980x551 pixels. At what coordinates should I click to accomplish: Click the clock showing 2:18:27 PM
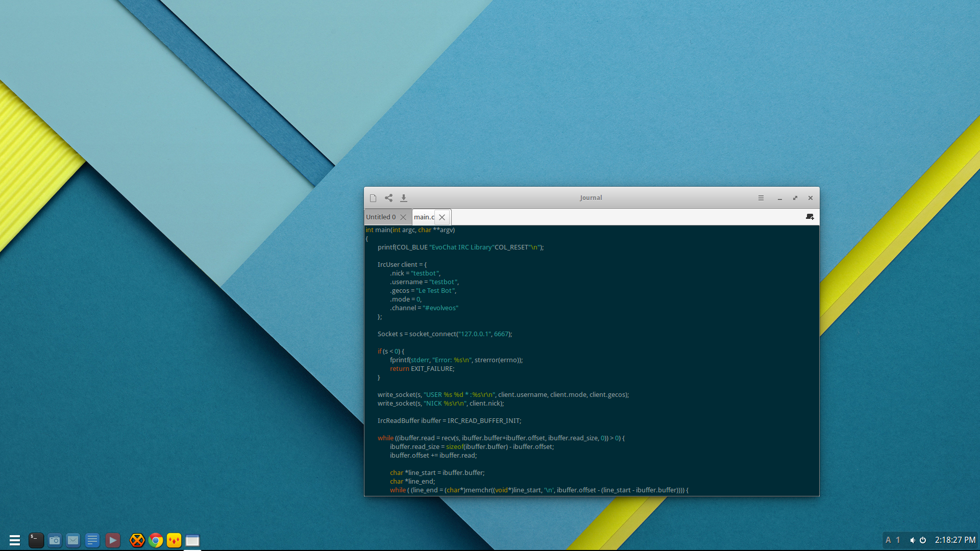(955, 540)
